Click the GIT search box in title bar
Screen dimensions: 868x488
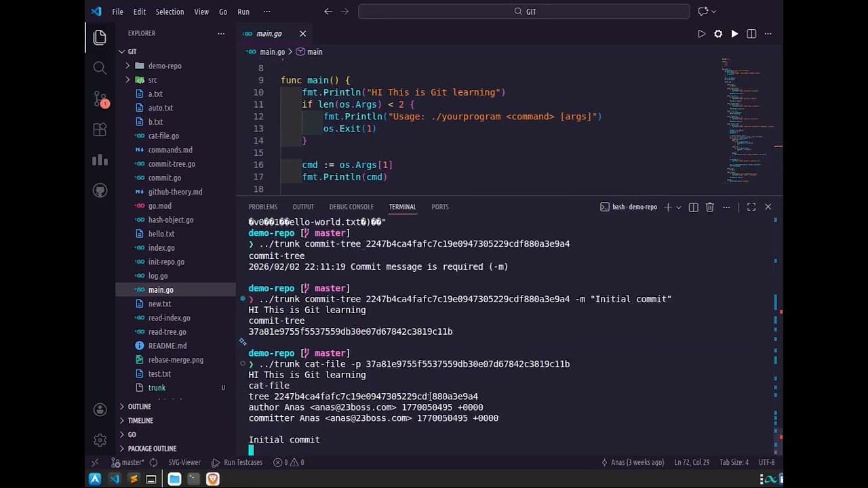pyautogui.click(x=524, y=12)
